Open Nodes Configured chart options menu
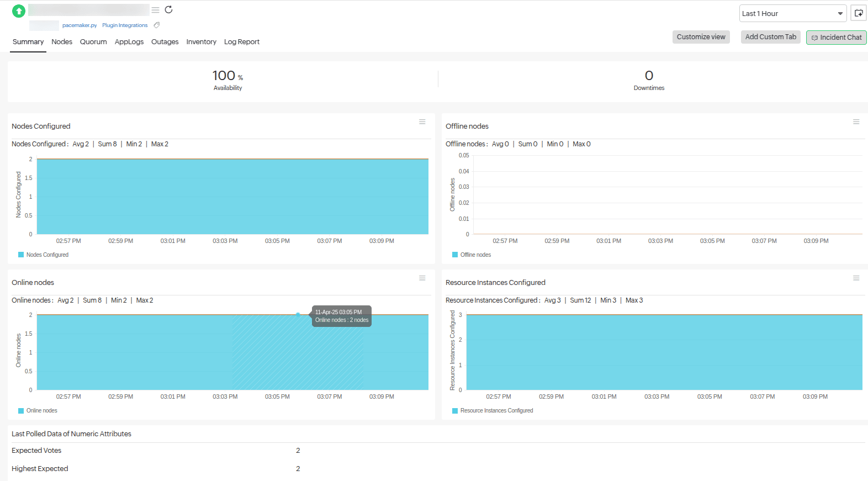This screenshot has height=481, width=868. pyautogui.click(x=422, y=122)
